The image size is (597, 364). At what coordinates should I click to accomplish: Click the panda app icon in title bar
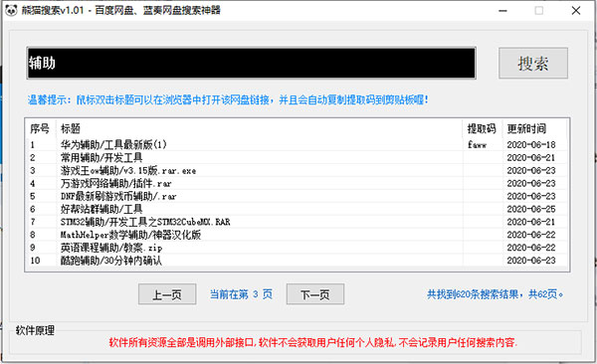(x=11, y=10)
